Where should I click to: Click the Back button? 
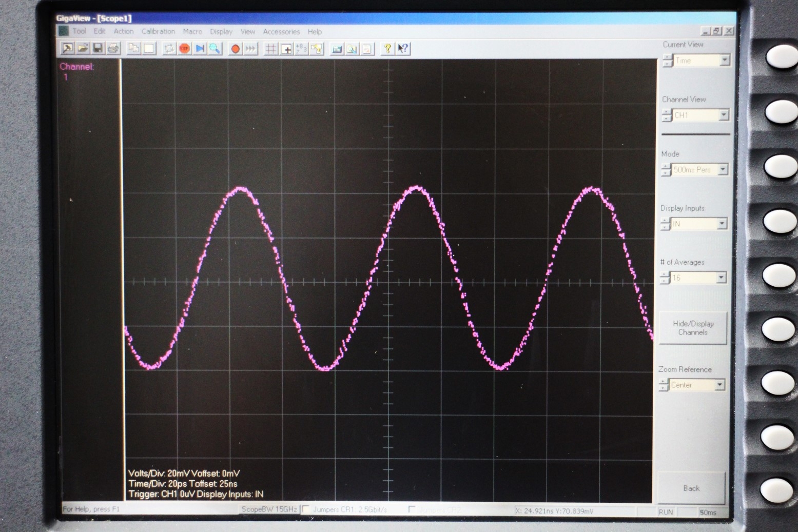click(691, 488)
